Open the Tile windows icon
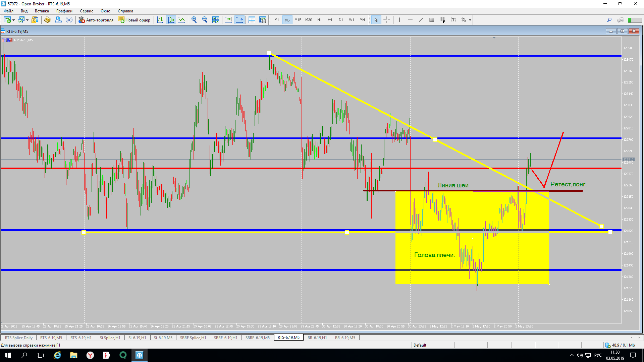The height and width of the screenshot is (362, 644). pos(216,20)
